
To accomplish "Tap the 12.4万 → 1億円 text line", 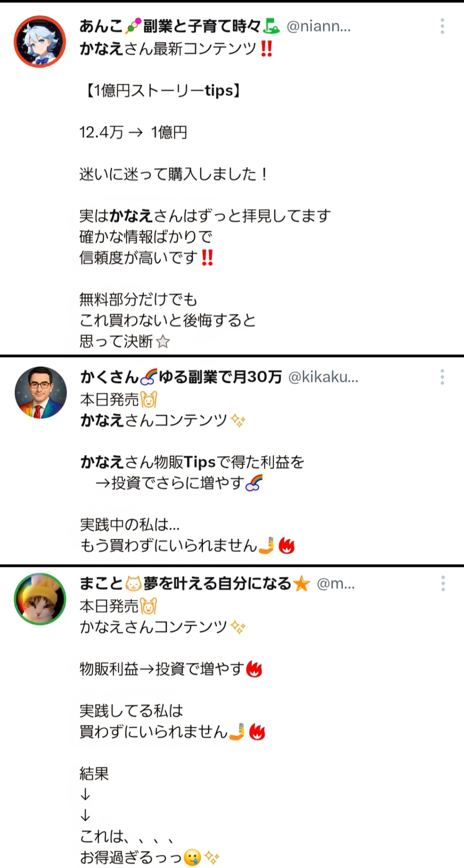I will 133,133.
